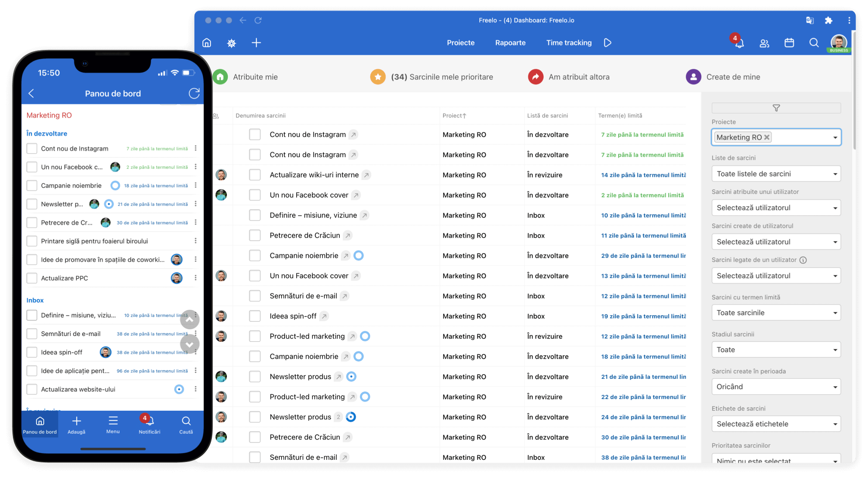Open Marketing RO project heading on phone
The width and height of the screenshot is (868, 477).
coord(49,115)
